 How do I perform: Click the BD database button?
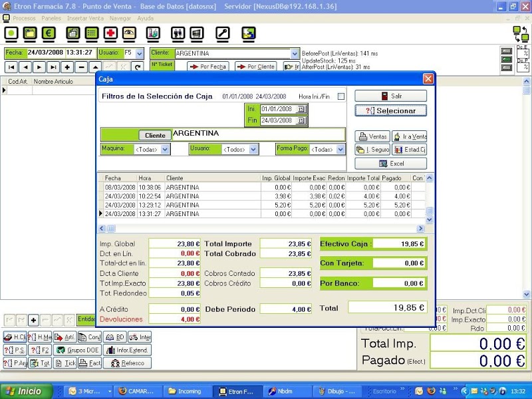click(114, 337)
